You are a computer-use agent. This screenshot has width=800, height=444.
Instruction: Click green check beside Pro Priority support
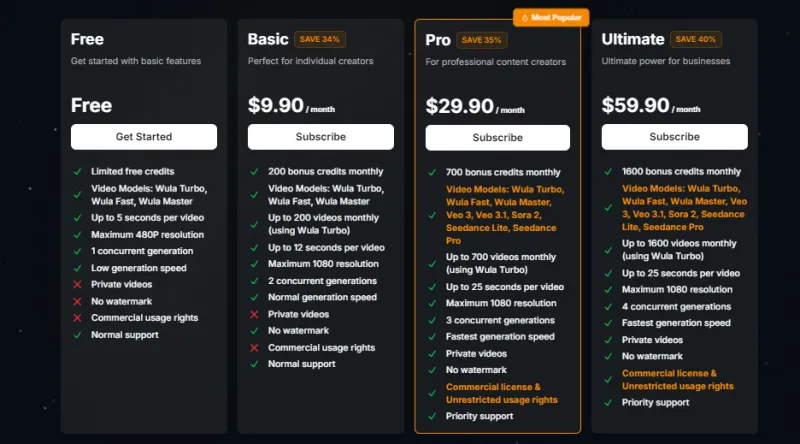coord(432,416)
